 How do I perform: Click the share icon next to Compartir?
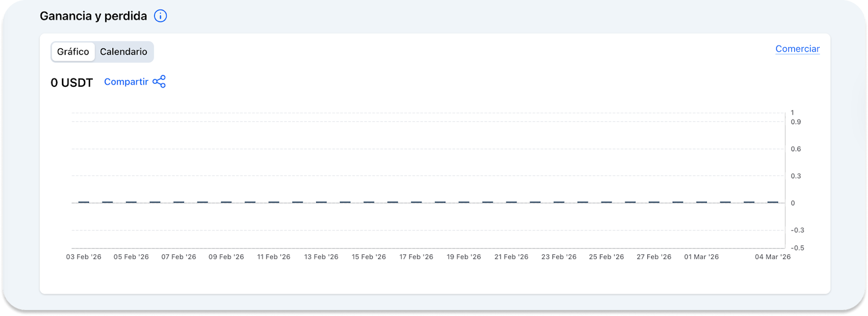[159, 82]
